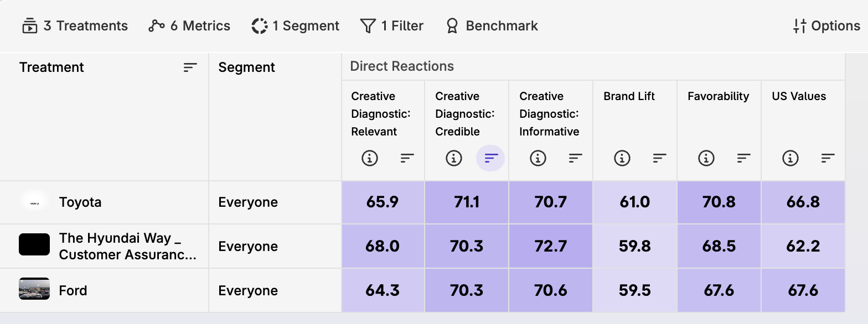This screenshot has width=868, height=324.
Task: Click Ford's Brand Lift score 59.5
Action: tap(635, 290)
